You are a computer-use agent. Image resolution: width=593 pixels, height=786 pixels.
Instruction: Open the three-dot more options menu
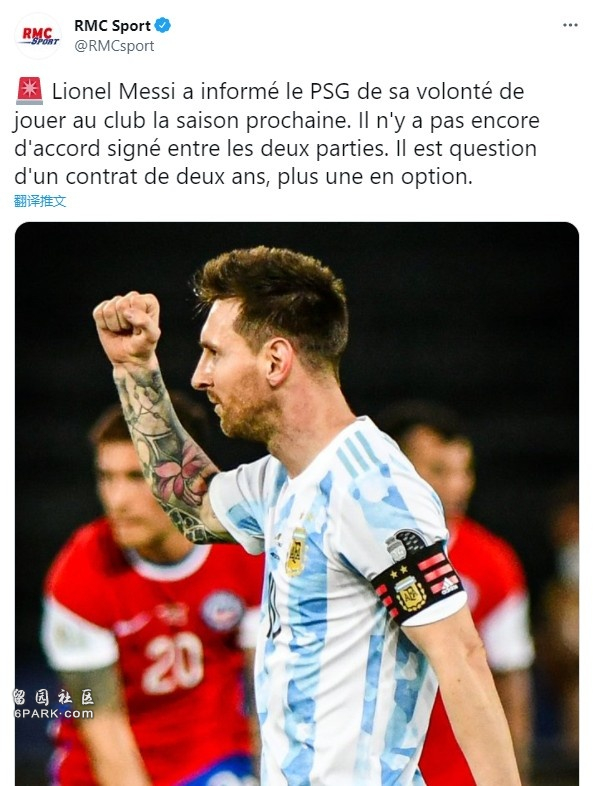point(570,25)
